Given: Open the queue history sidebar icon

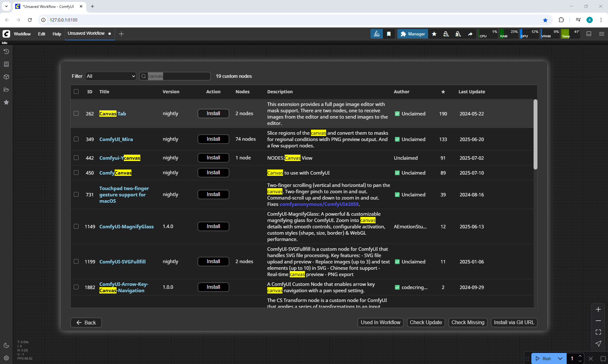Looking at the screenshot, I should point(6,52).
